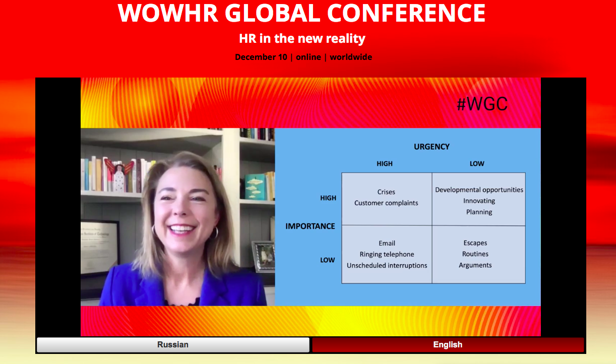Click the WOWHR GLOBAL CONFERENCE heading

point(301,13)
